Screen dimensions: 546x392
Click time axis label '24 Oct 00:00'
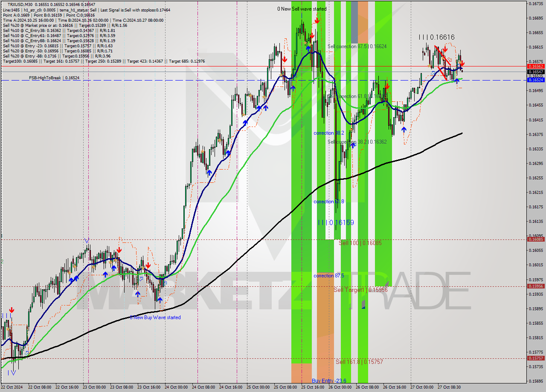coord(177,388)
